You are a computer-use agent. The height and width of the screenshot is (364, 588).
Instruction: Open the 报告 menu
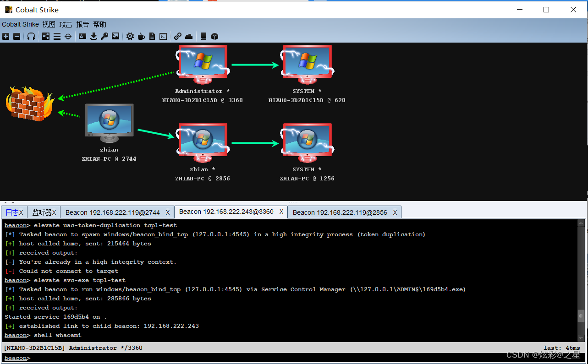tap(82, 24)
